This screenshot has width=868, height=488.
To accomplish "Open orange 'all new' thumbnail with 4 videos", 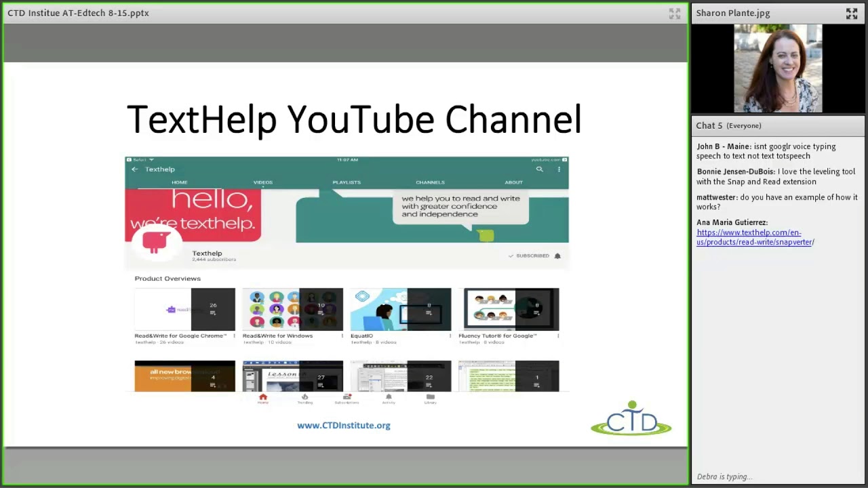I will click(x=185, y=376).
